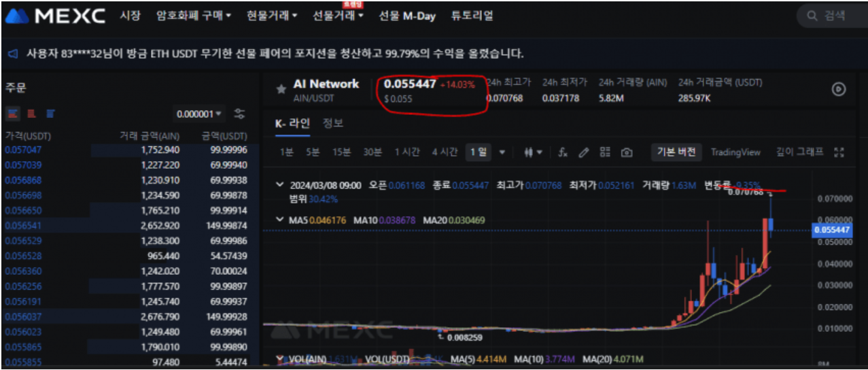Open the 0.000001 price precision dropdown
This screenshot has width=868, height=370.
[x=199, y=114]
